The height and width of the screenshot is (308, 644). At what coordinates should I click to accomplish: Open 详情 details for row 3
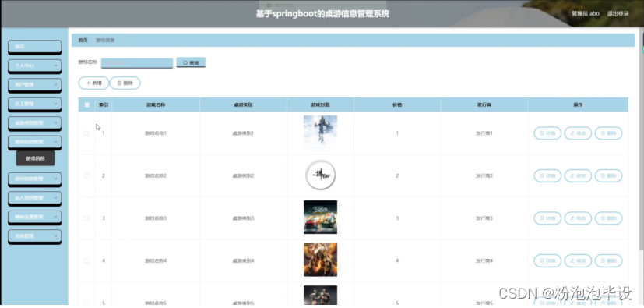pyautogui.click(x=547, y=218)
